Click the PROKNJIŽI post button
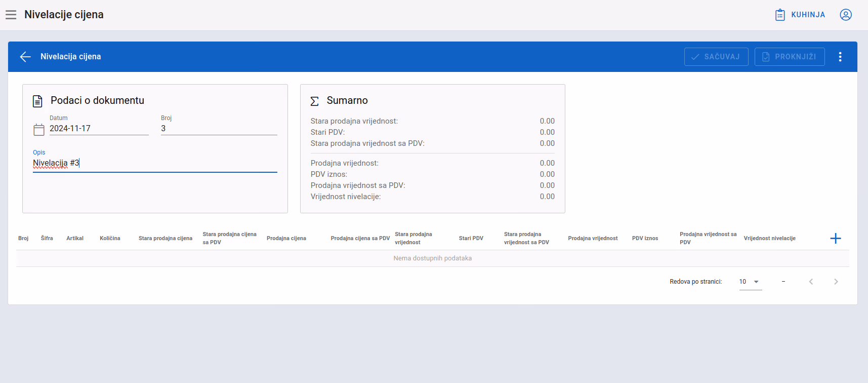Image resolution: width=868 pixels, height=383 pixels. click(x=790, y=57)
